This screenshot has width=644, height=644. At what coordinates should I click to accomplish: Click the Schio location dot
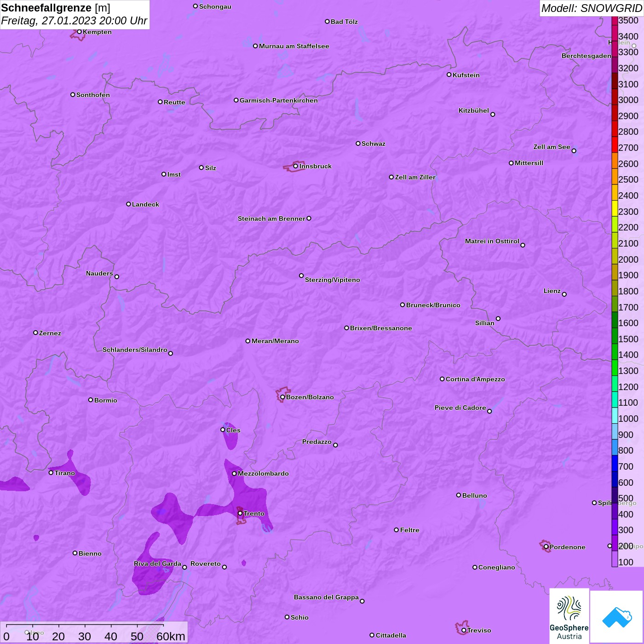click(x=287, y=617)
